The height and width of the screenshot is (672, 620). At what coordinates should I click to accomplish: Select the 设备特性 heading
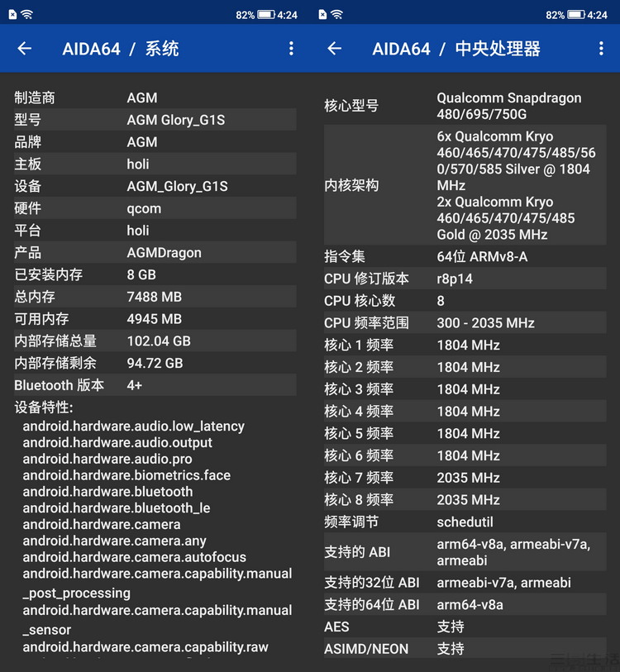(x=44, y=407)
